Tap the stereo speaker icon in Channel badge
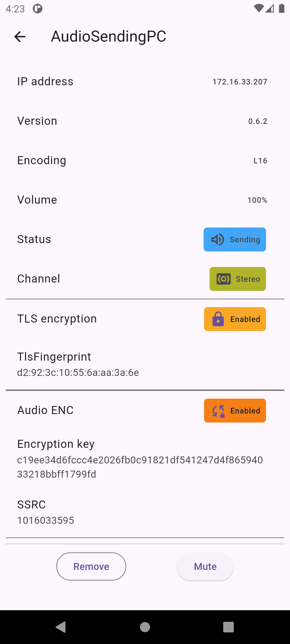This screenshot has height=644, width=290. coord(224,279)
